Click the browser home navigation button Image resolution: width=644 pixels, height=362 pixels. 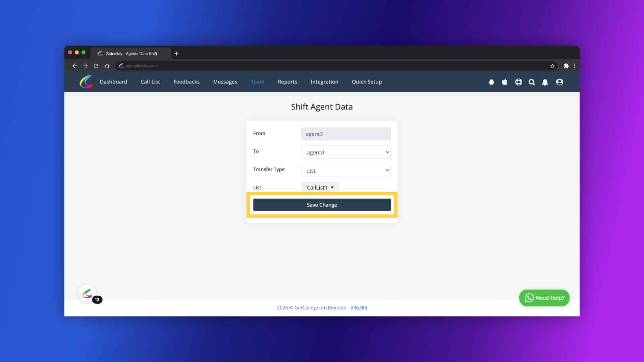pyautogui.click(x=107, y=66)
